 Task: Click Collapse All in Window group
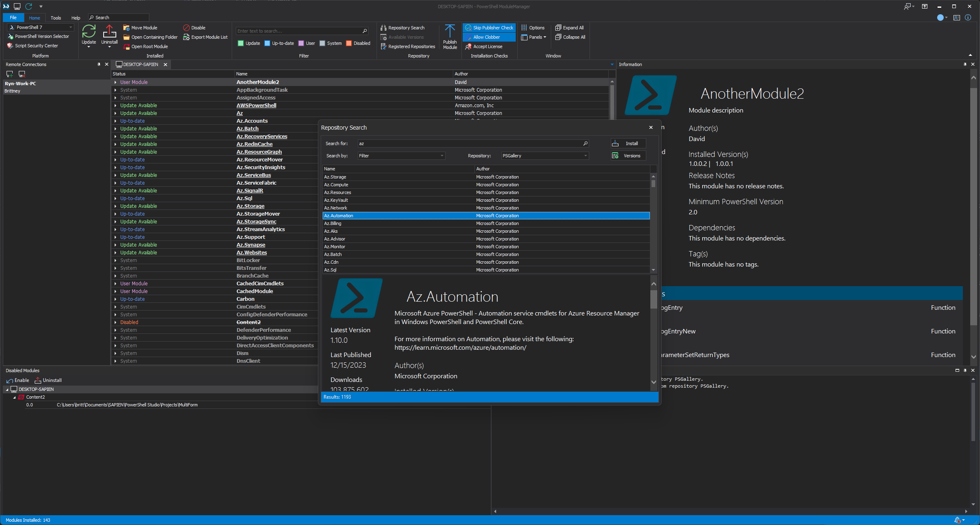point(570,37)
